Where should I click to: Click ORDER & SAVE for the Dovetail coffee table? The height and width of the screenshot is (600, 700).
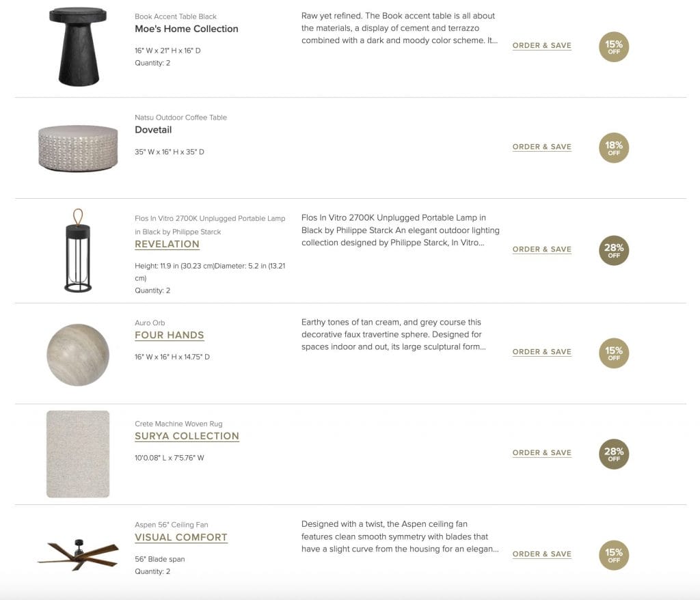point(541,147)
